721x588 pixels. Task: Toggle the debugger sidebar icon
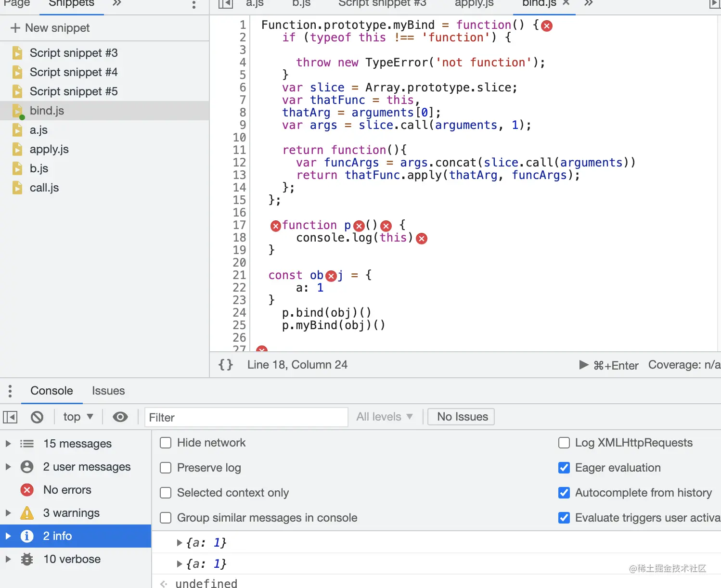(715, 4)
